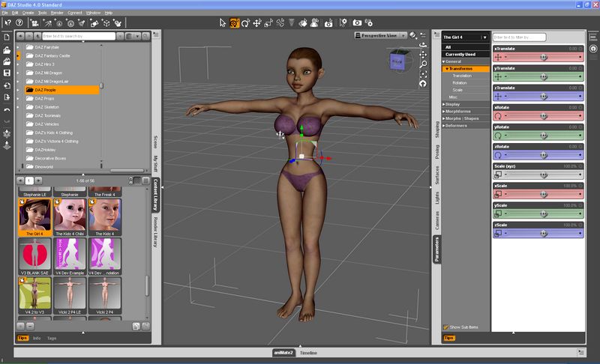Viewport: 600px width, 364px height.
Task: Open Help question mark icon
Action: coord(19,23)
